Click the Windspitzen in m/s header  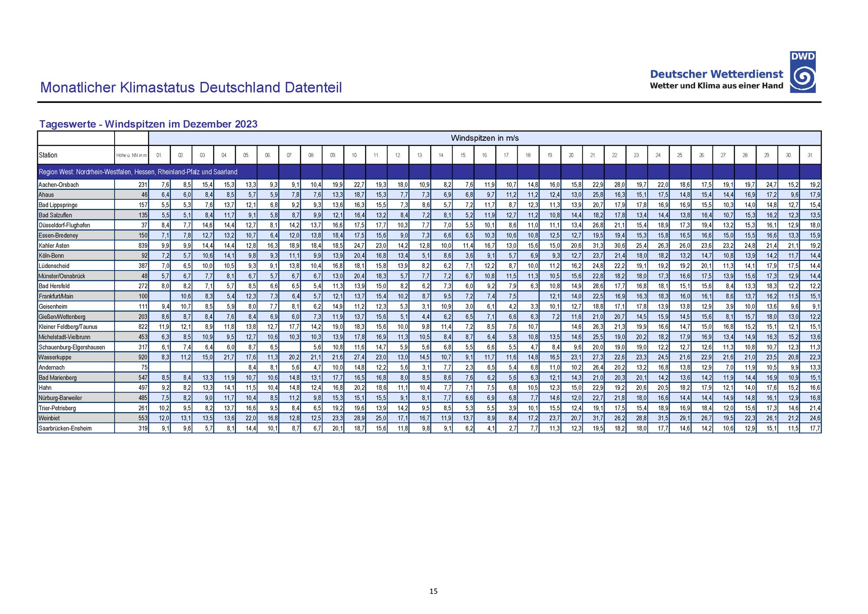coord(484,139)
